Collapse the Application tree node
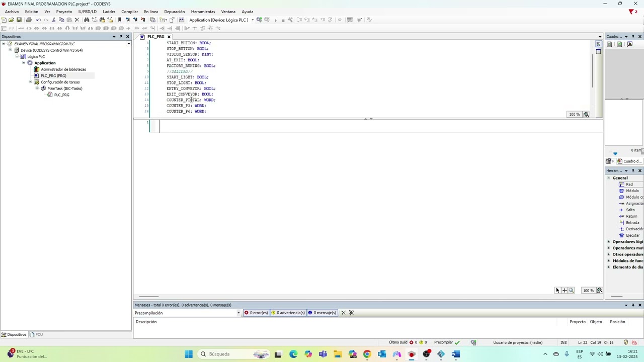This screenshot has height=362, width=644. coord(23,63)
